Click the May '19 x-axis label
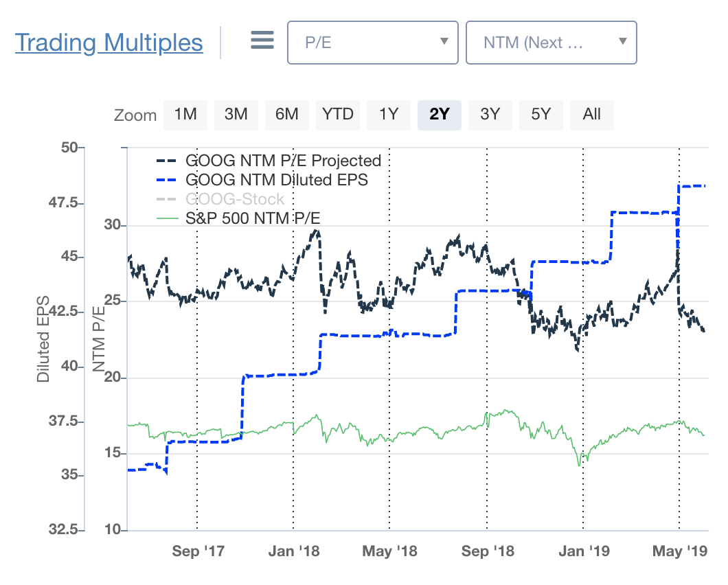The width and height of the screenshot is (728, 585). tap(680, 551)
